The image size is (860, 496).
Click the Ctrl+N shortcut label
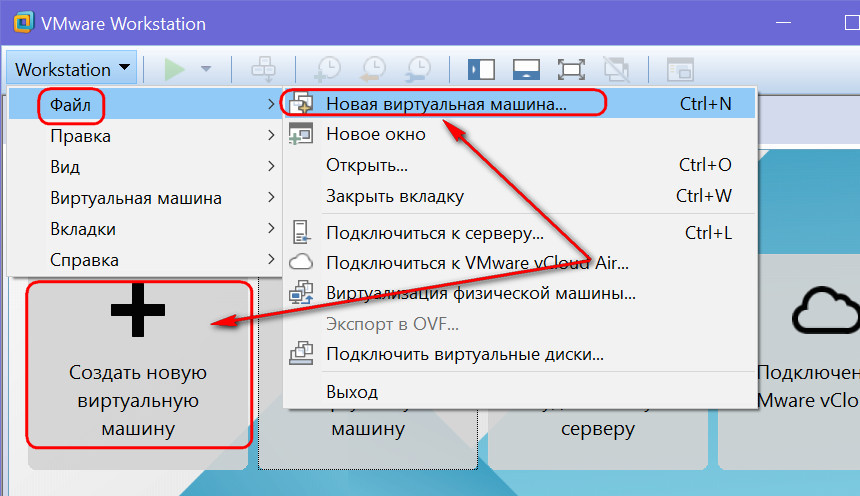point(705,104)
